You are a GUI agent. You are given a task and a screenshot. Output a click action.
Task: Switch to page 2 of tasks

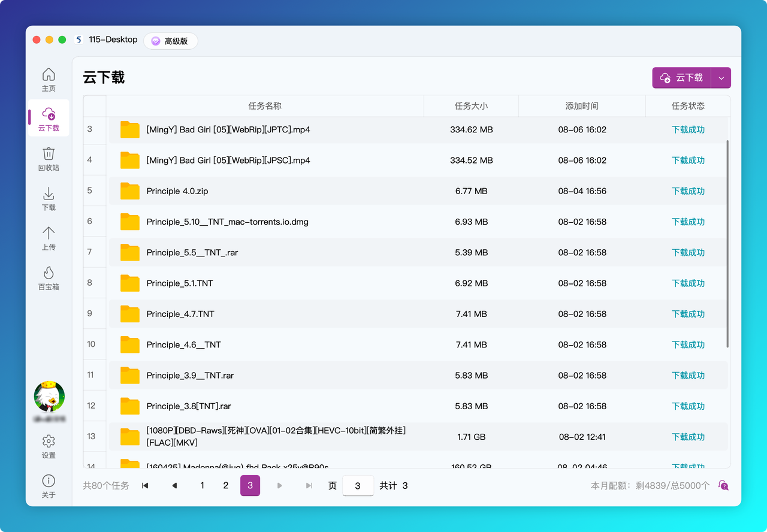[226, 485]
